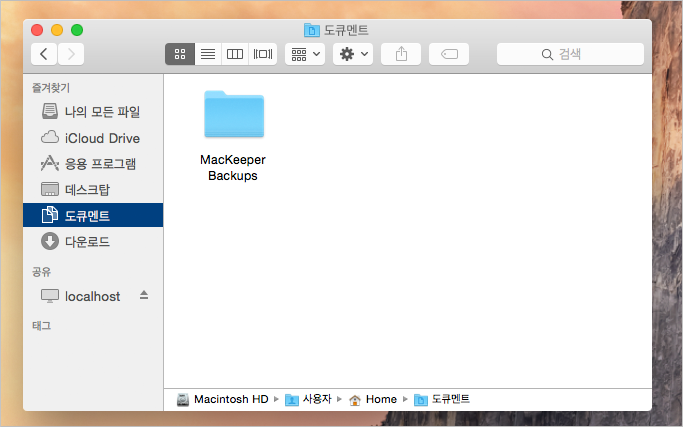Image resolution: width=683 pixels, height=427 pixels.
Task: Click the edit tags button
Action: [x=449, y=54]
